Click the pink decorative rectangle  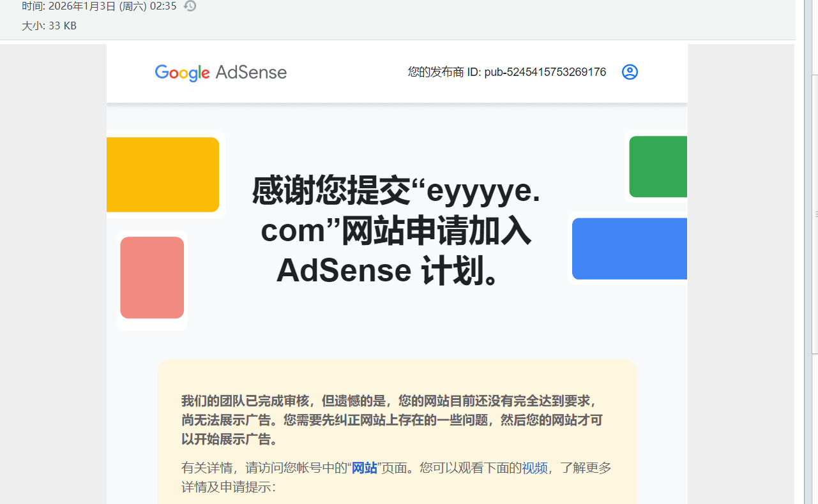tap(152, 278)
